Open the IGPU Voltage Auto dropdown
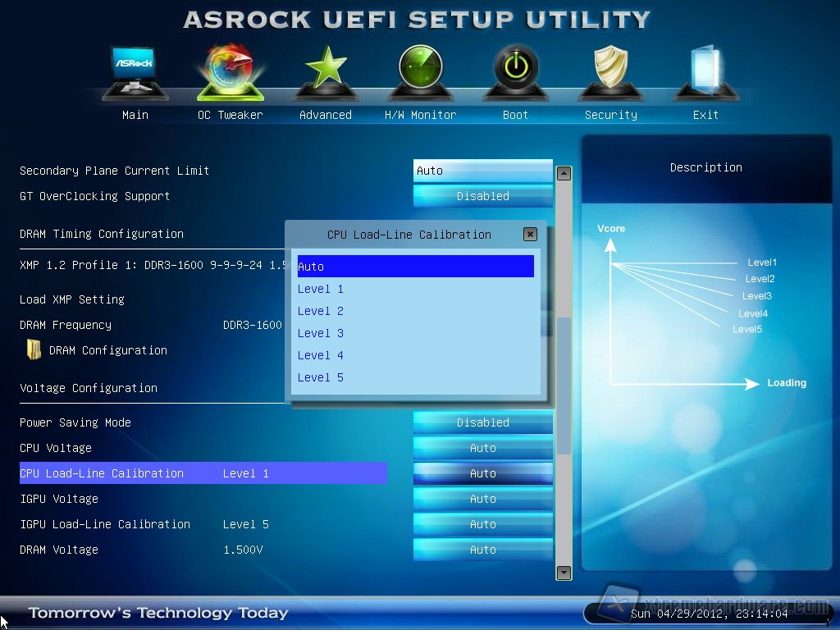 click(482, 499)
